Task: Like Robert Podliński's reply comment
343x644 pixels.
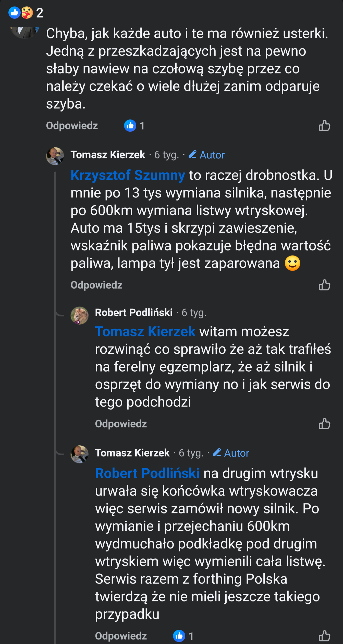Action: pyautogui.click(x=324, y=424)
